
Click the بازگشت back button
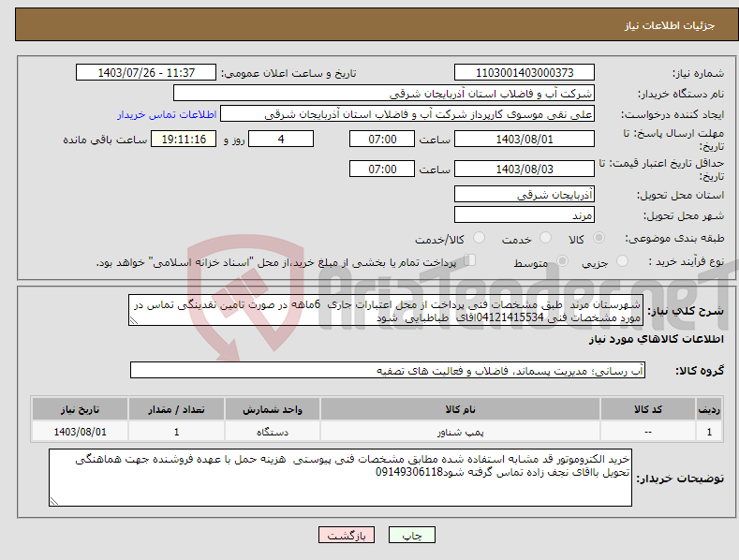[x=347, y=535]
